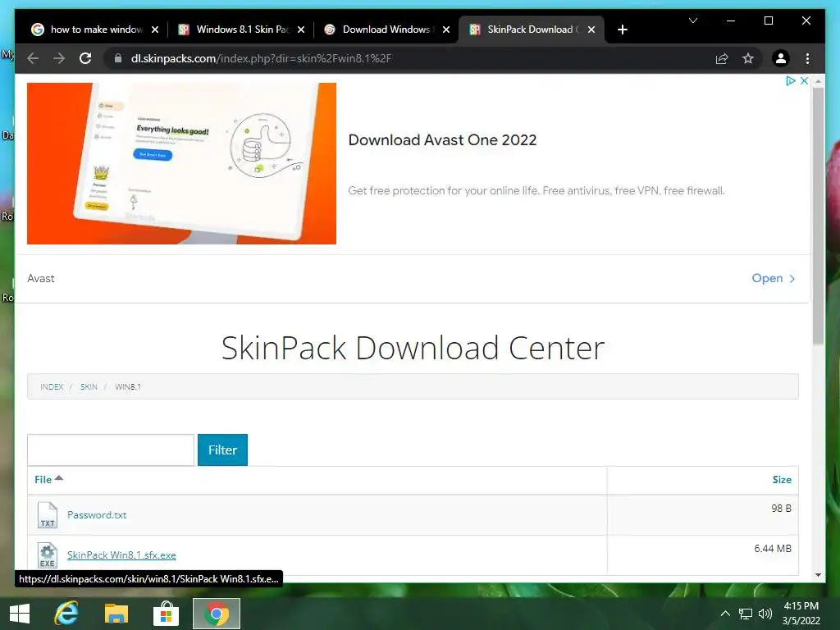Click the lock site info icon
This screenshot has width=840, height=630.
point(118,58)
